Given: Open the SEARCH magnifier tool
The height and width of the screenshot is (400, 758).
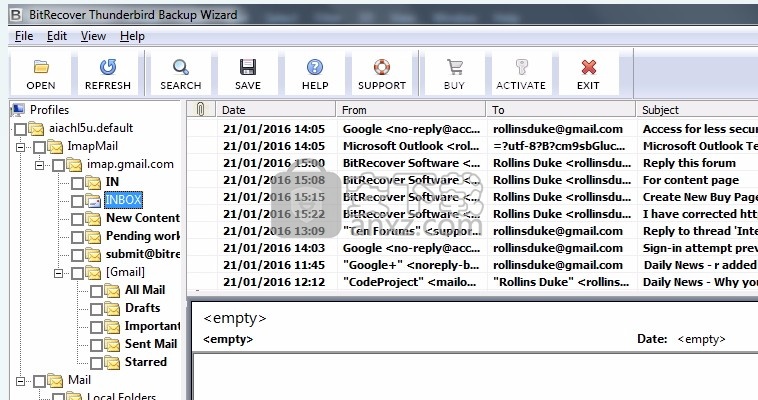Looking at the screenshot, I should 181,67.
